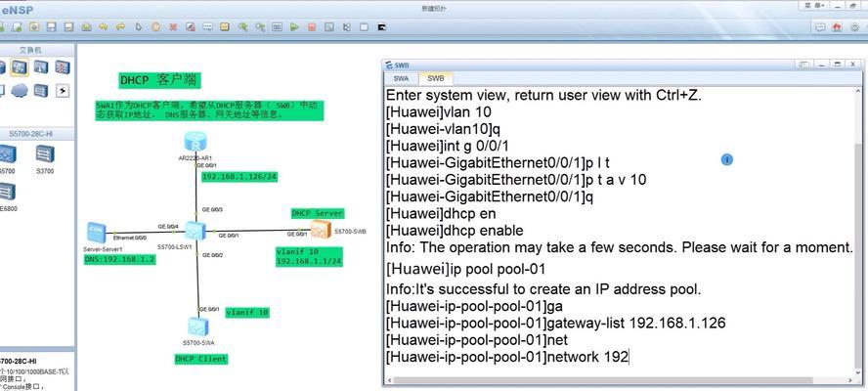The height and width of the screenshot is (391, 868).
Task: Open the forum chat bubble icon
Action: click(820, 26)
